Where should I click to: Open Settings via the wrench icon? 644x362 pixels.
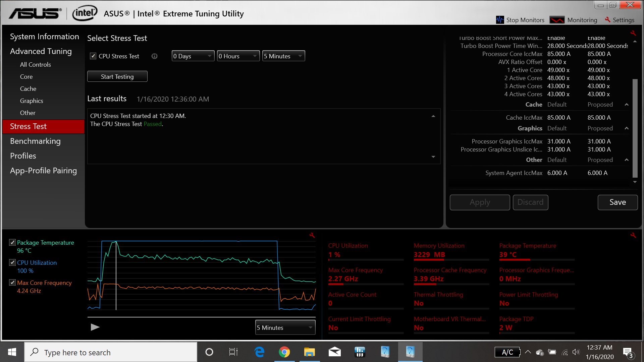pyautogui.click(x=607, y=20)
